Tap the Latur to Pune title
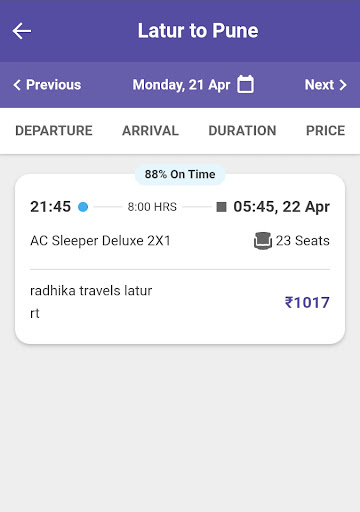The image size is (360, 512). click(x=198, y=31)
